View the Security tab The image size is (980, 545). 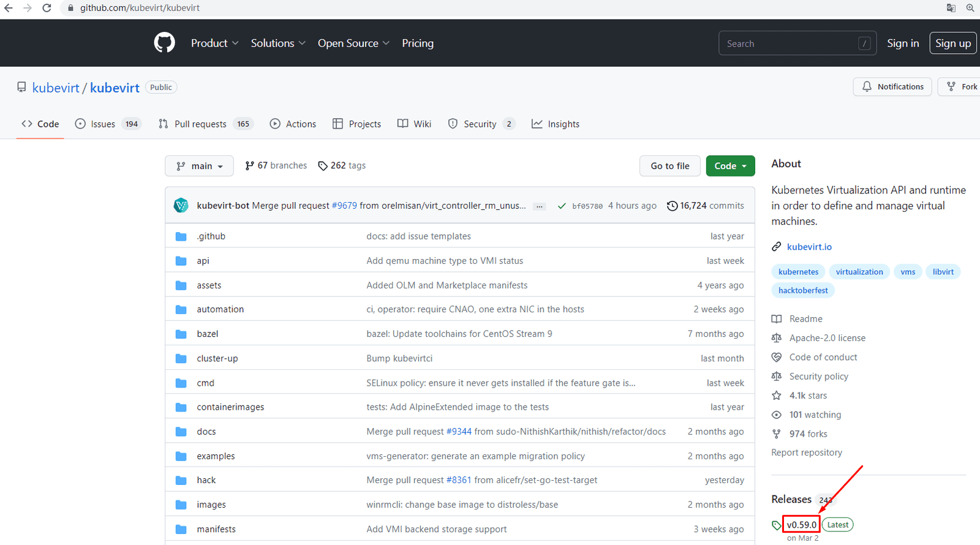pyautogui.click(x=481, y=124)
